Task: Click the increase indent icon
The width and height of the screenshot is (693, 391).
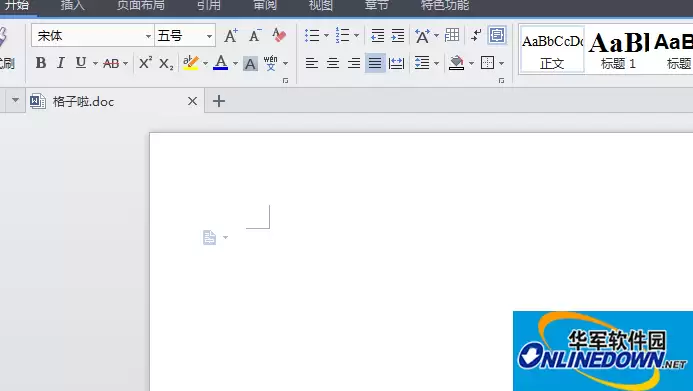Action: (398, 35)
